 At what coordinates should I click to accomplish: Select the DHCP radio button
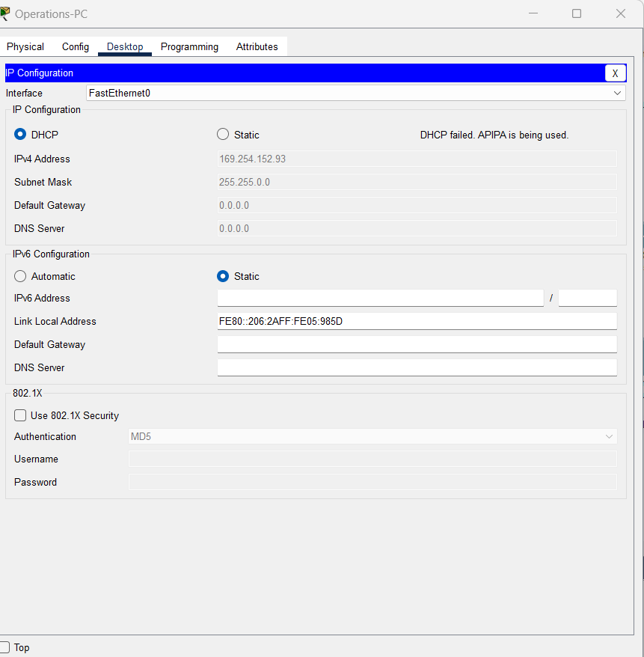coord(19,134)
